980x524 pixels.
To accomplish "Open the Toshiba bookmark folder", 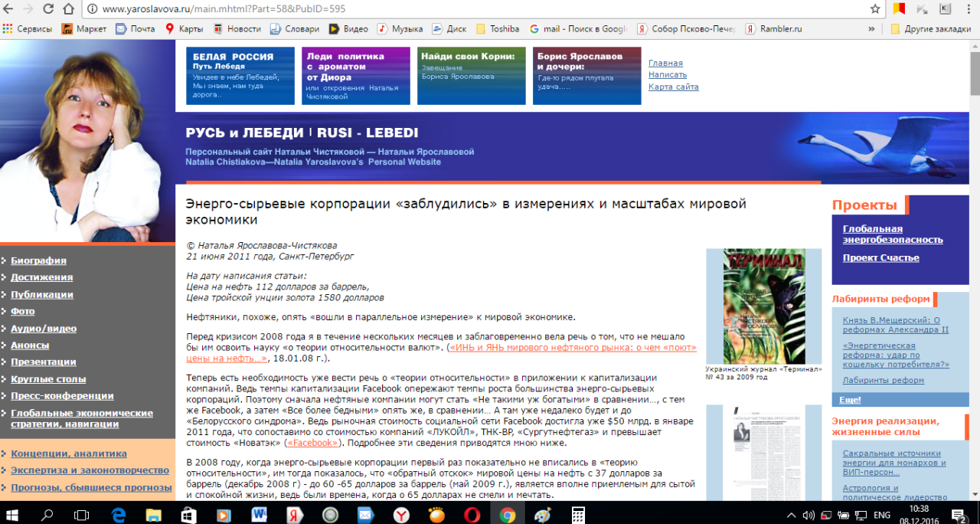I will pyautogui.click(x=498, y=29).
